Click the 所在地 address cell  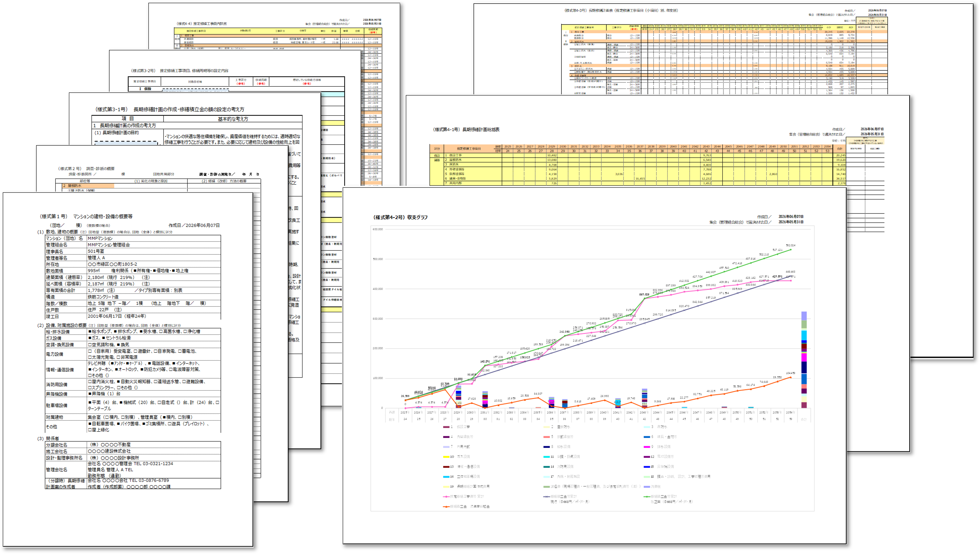[x=154, y=264]
